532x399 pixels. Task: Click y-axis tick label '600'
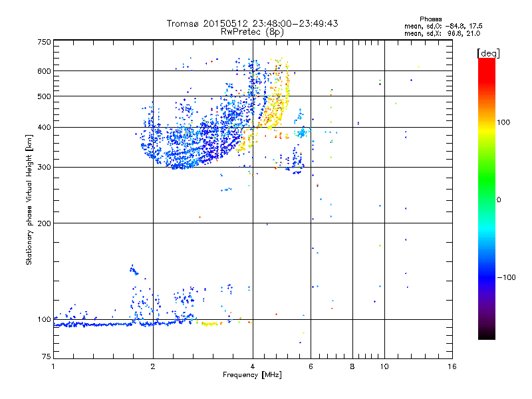tap(44, 71)
